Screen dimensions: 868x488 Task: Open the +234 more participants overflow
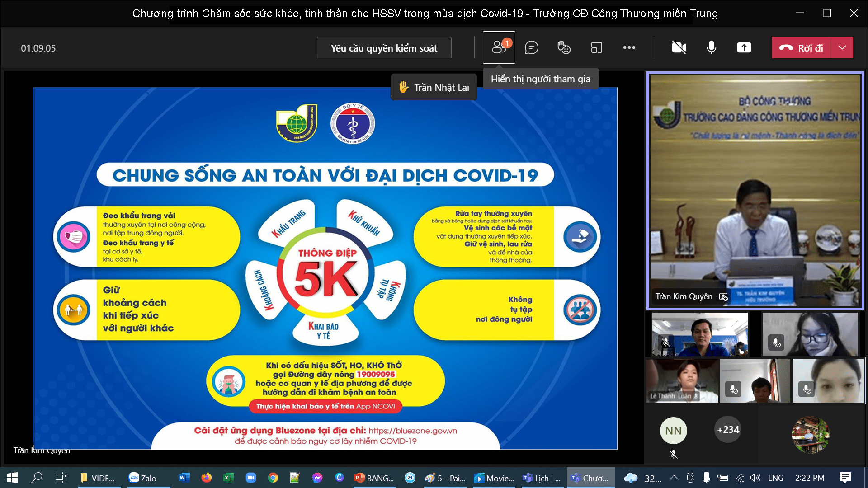point(728,430)
